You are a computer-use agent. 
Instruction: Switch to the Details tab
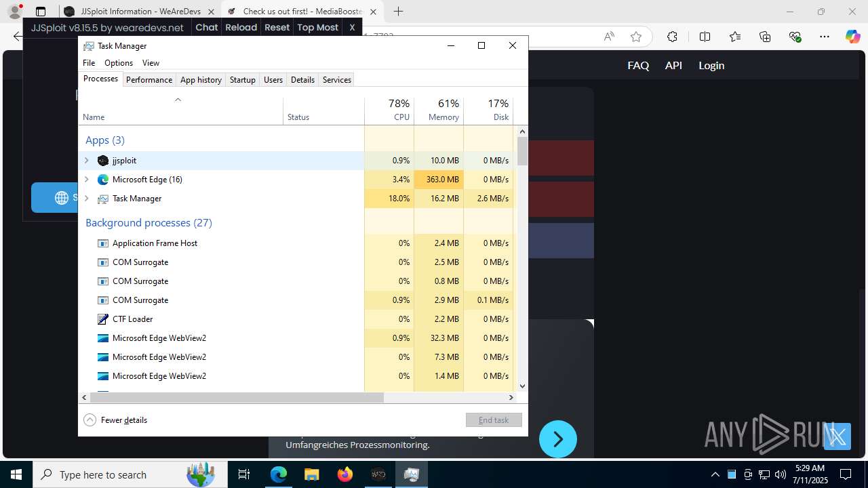[x=302, y=79]
